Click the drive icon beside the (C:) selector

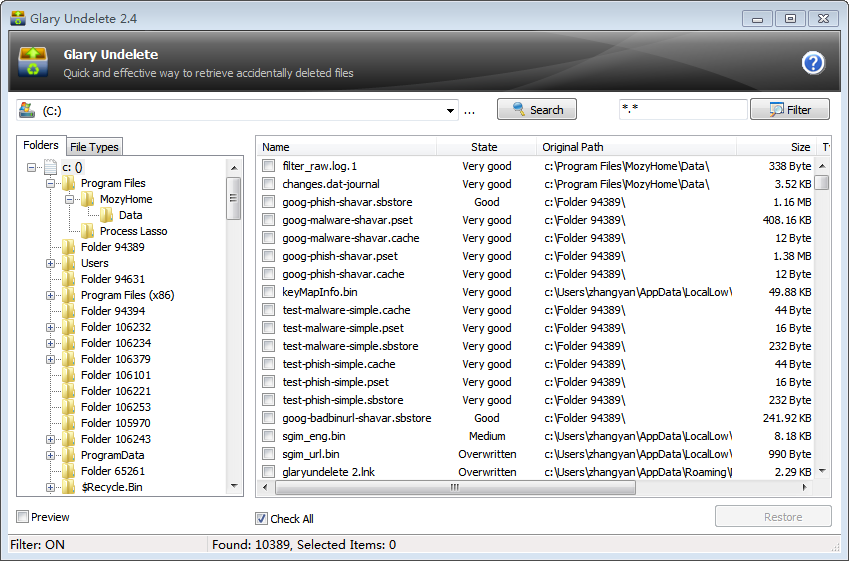[x=27, y=110]
